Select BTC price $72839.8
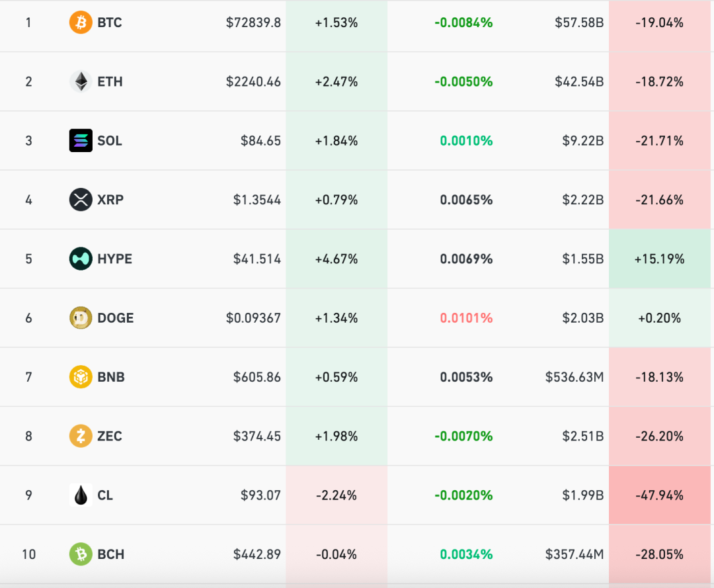Image resolution: width=714 pixels, height=588 pixels. point(253,22)
